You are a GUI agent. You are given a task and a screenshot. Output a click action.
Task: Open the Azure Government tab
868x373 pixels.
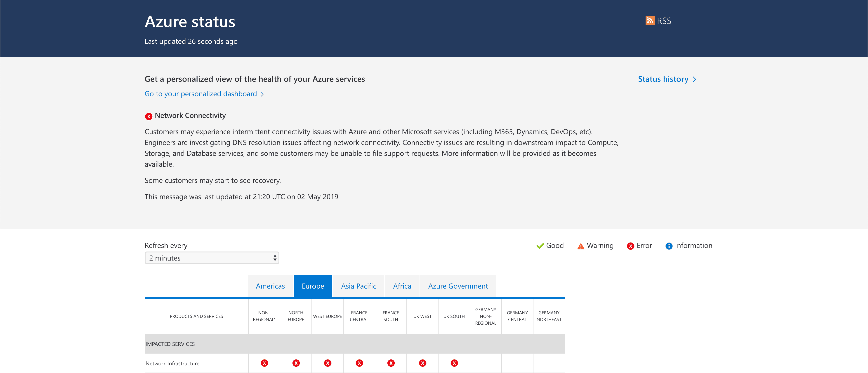(x=458, y=286)
